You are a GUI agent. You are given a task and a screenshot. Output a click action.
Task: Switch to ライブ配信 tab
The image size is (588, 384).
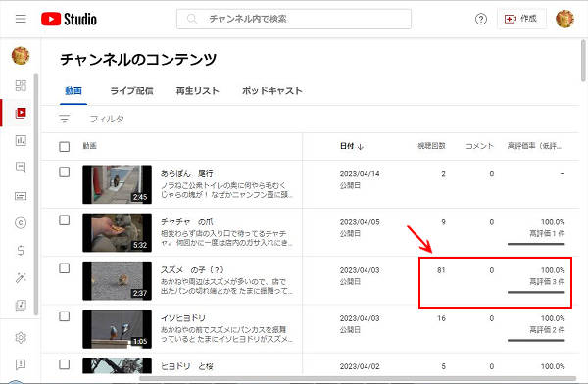[x=131, y=91]
